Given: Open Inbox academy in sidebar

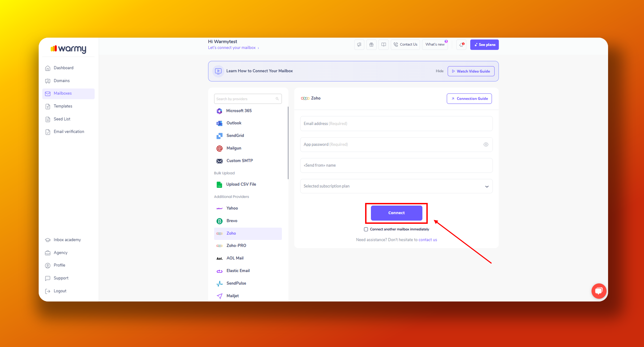Looking at the screenshot, I should [x=68, y=240].
